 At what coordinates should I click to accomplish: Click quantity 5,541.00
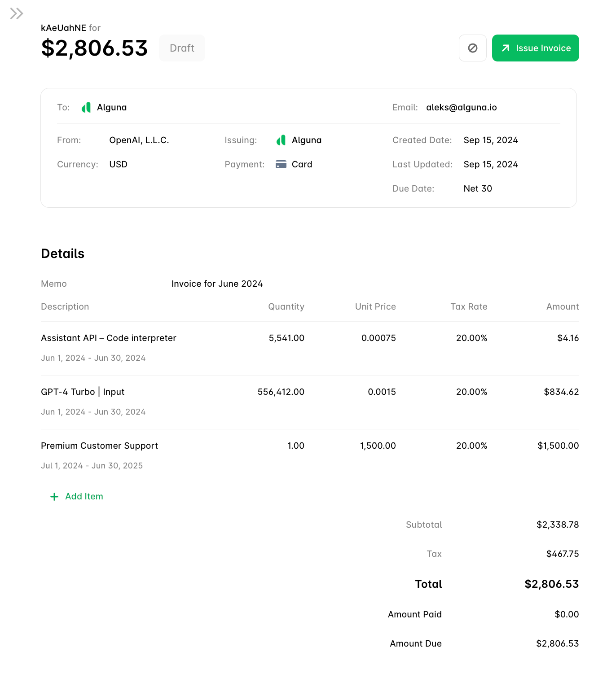point(286,338)
